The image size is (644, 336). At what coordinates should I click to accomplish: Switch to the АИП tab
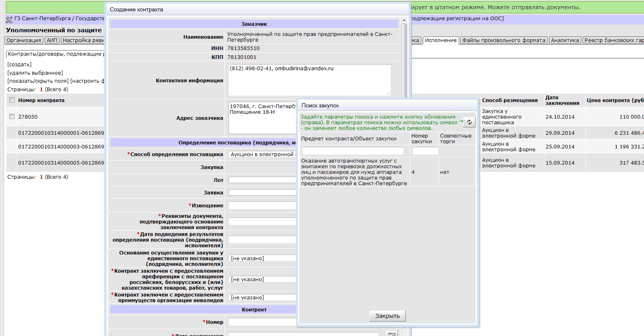coord(52,40)
